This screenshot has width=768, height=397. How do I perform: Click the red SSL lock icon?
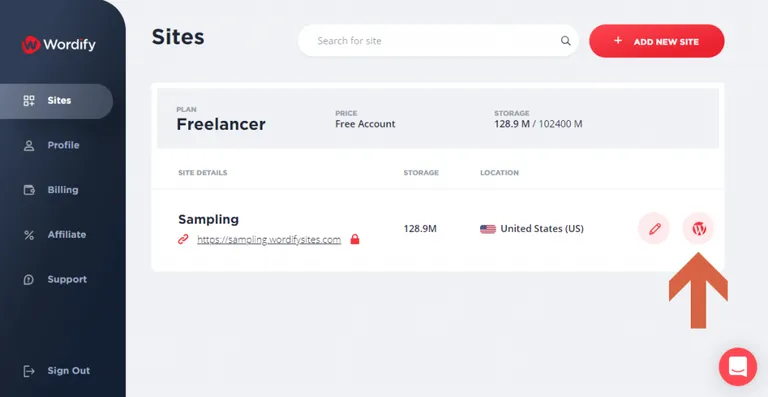pos(355,239)
